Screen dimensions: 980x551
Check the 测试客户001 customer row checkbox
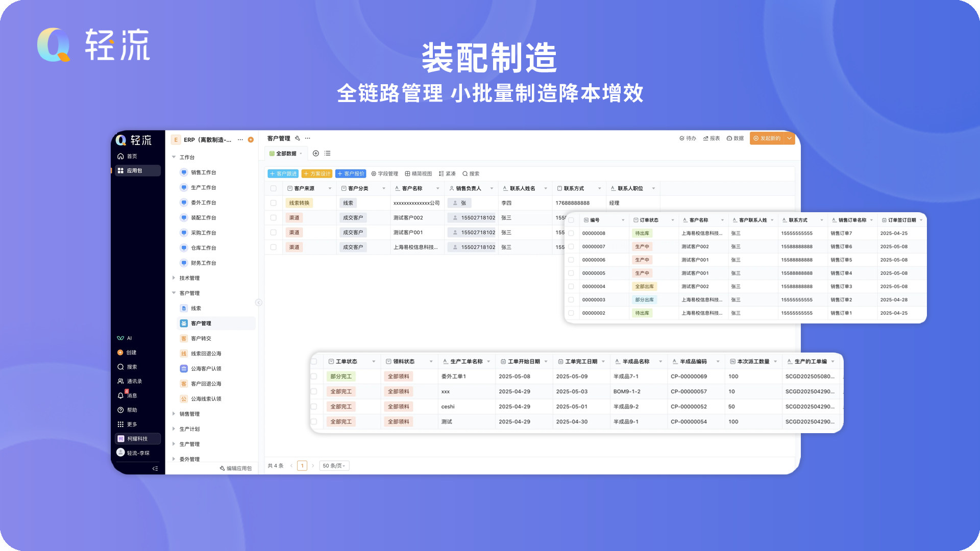pos(274,233)
